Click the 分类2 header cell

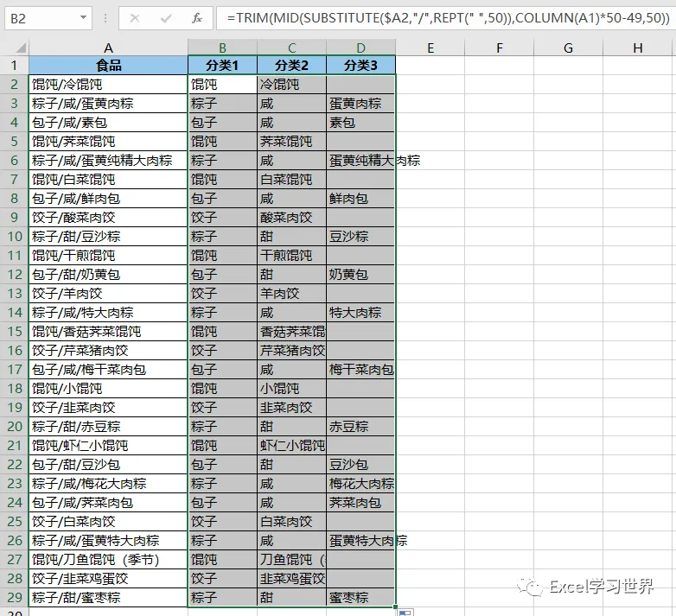pos(292,66)
